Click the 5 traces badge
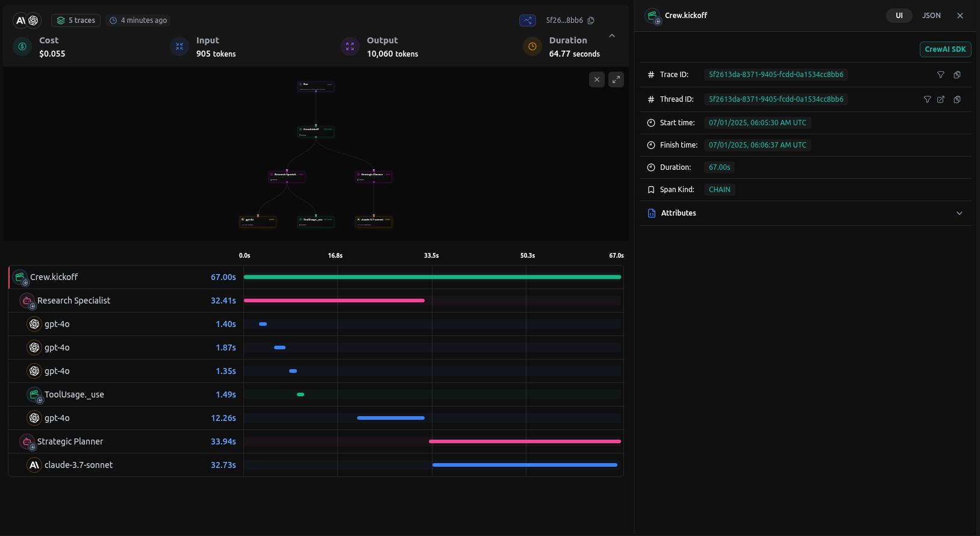The image size is (980, 536). (76, 20)
